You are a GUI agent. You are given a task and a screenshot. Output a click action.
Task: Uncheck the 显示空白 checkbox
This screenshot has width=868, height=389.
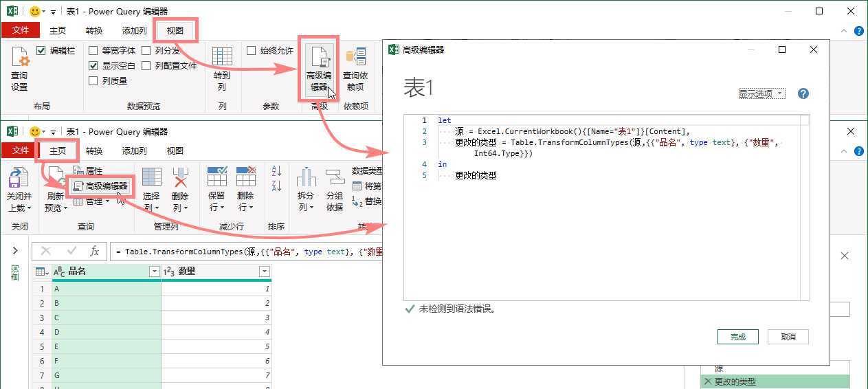click(93, 66)
